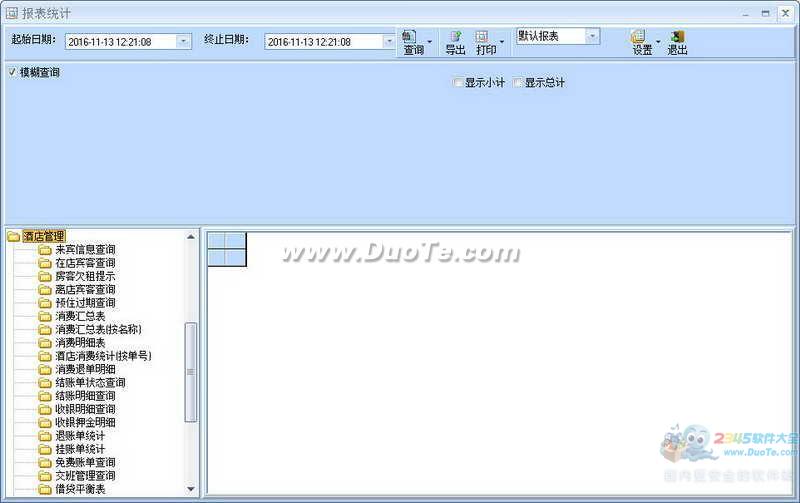Click the top-left corner cell of the grid

[x=216, y=241]
